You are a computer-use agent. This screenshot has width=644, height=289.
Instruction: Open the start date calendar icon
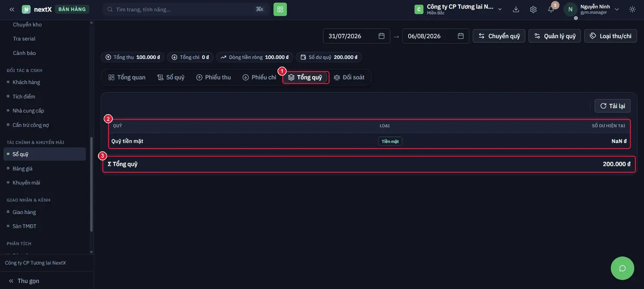pos(381,36)
